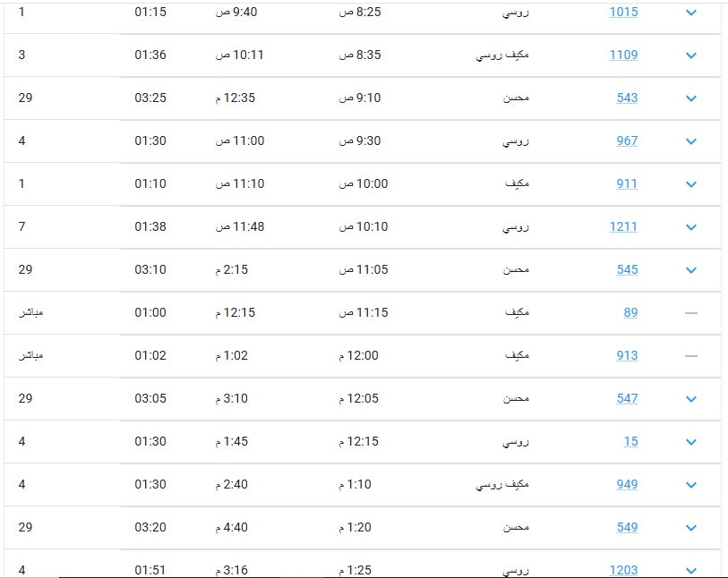Expand chevron beside train 967
The image size is (728, 578).
[691, 141]
